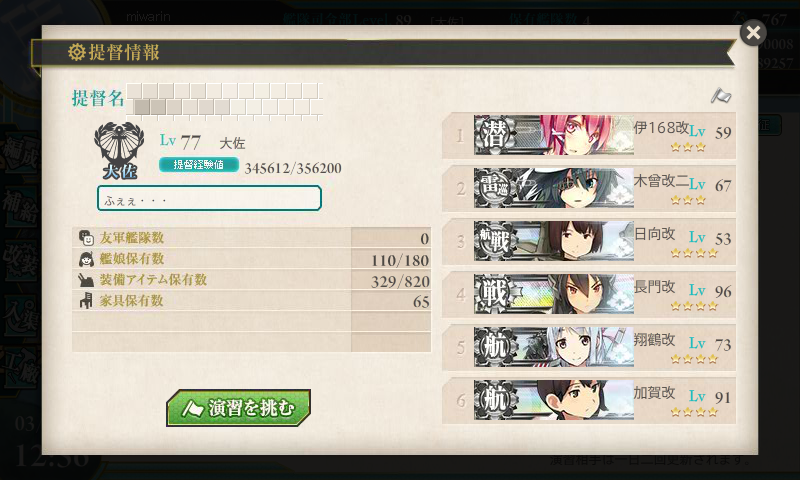
Task: Click the 装備アイテム保有数 equipment icon
Action: (86, 280)
